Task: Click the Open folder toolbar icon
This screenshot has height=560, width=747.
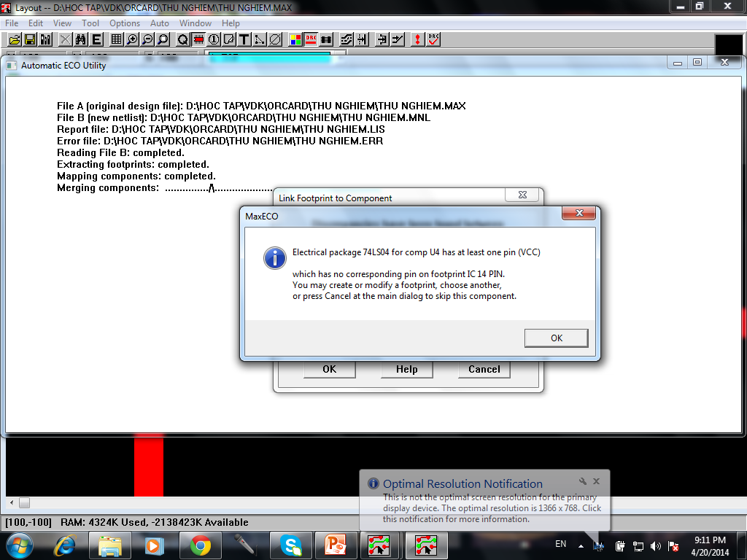Action: click(x=15, y=39)
